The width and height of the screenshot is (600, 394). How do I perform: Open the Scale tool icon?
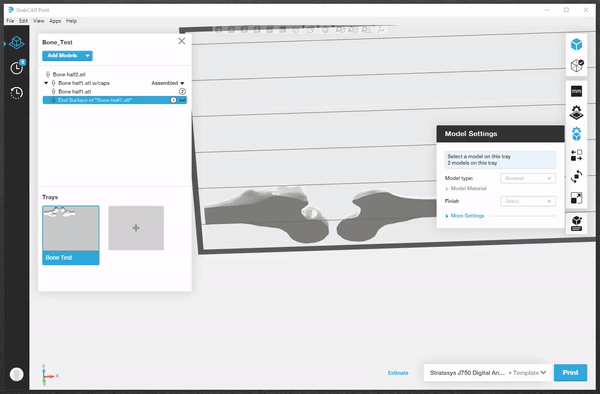click(x=576, y=198)
